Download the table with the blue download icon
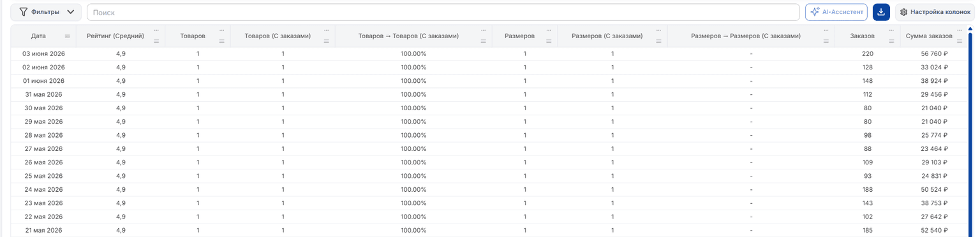The image size is (980, 237). 881,12
